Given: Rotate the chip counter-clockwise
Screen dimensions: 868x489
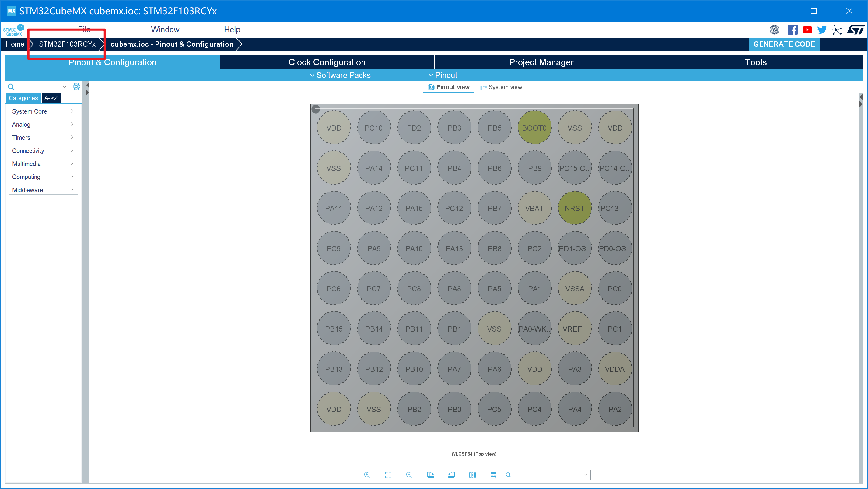Looking at the screenshot, I should 452,474.
